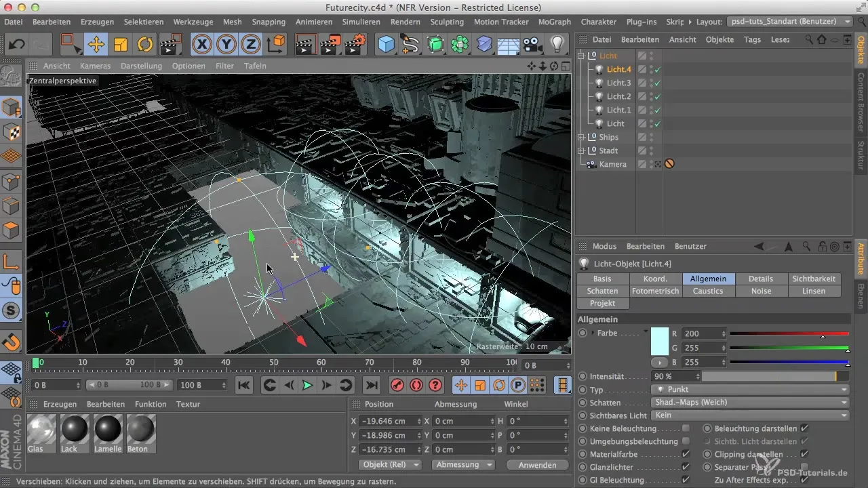Click the live selection tool icon
The image size is (868, 488).
(71, 45)
